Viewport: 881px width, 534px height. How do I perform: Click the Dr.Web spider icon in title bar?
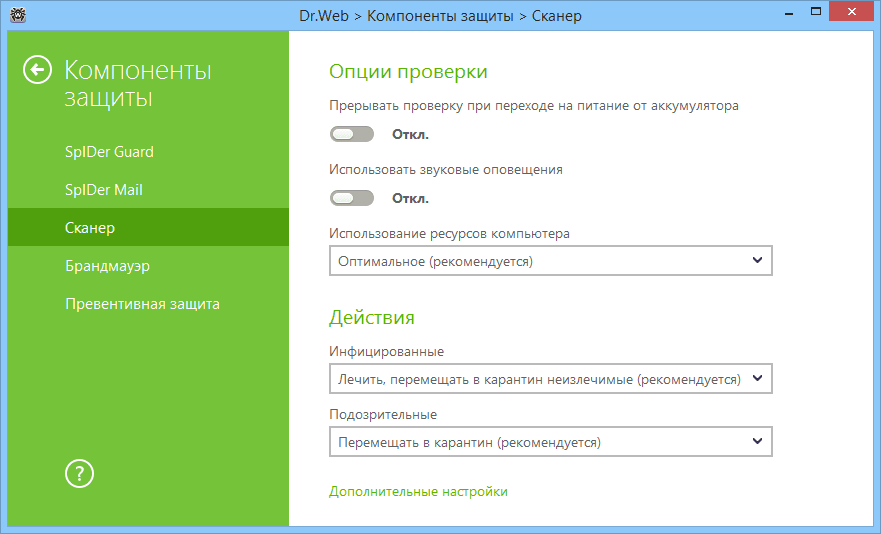18,15
